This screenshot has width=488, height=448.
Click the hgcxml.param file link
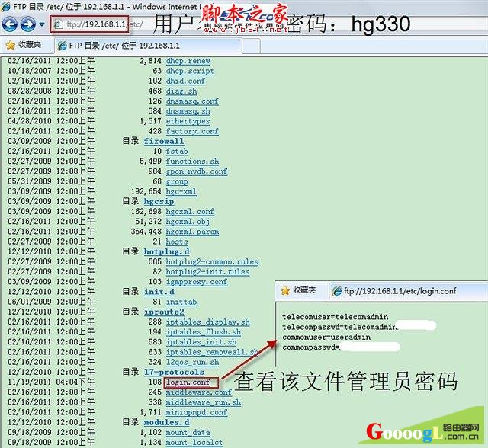(x=192, y=232)
